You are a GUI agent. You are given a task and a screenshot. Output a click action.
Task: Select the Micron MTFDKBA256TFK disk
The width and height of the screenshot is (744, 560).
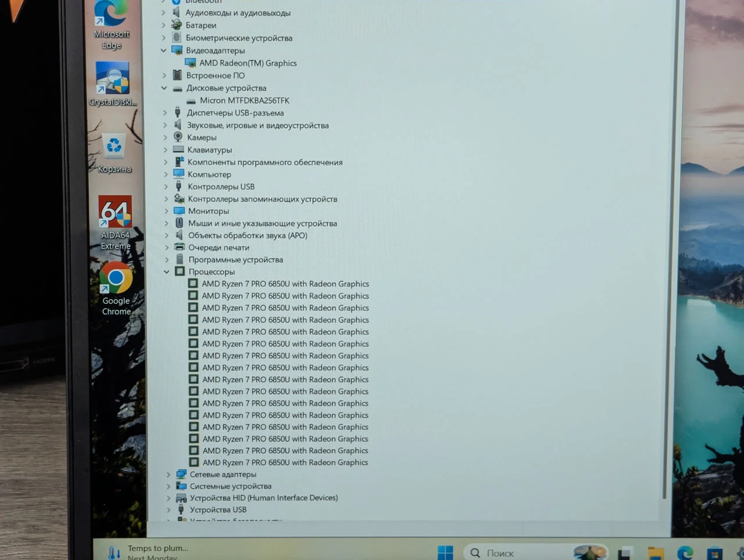[245, 100]
